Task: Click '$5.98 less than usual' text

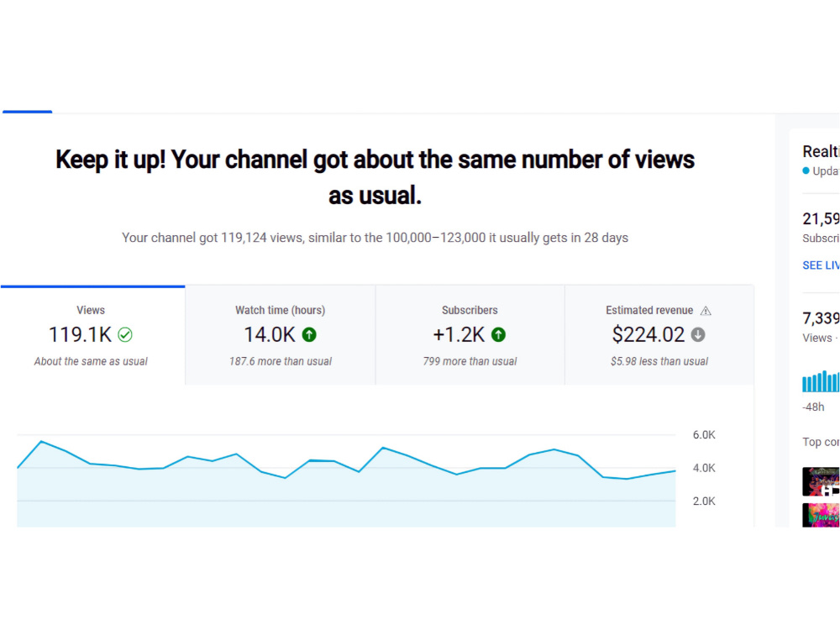Action: coord(659,361)
